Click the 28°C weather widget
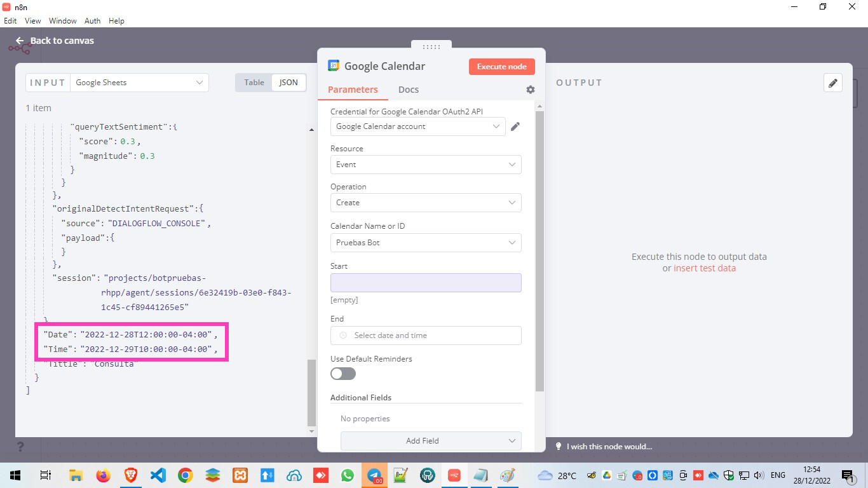 [557, 475]
